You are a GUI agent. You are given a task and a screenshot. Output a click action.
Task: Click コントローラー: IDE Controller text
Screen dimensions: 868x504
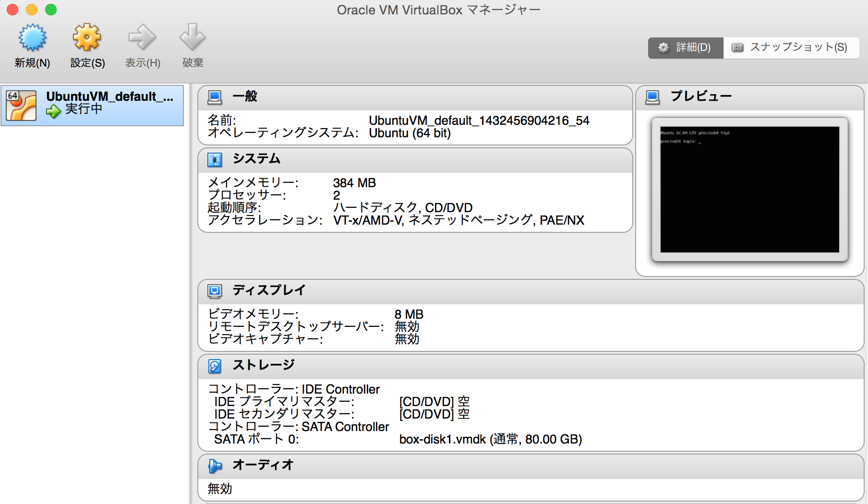(294, 389)
